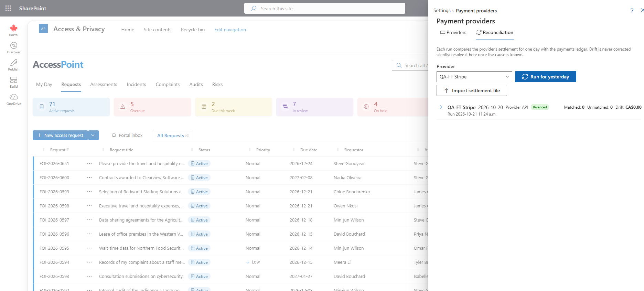Open Discover in the left rail
Image resolution: width=644 pixels, height=291 pixels.
(14, 48)
